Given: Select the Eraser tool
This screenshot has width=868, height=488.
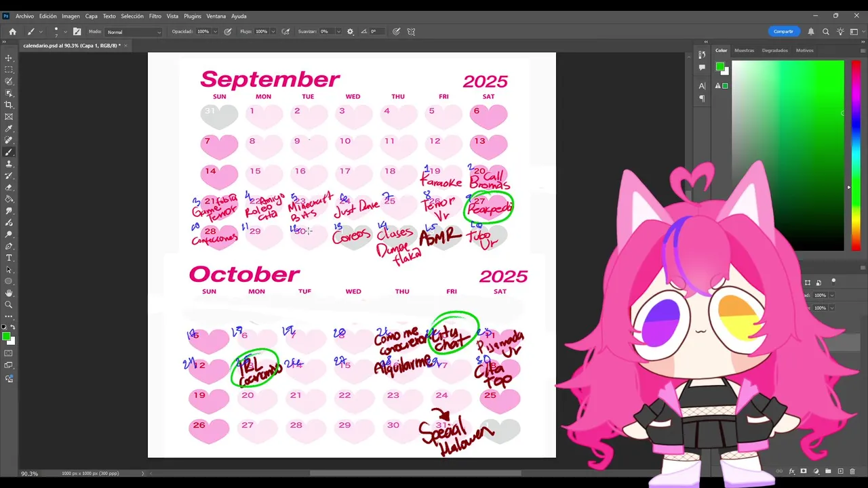Looking at the screenshot, I should pos(9,187).
